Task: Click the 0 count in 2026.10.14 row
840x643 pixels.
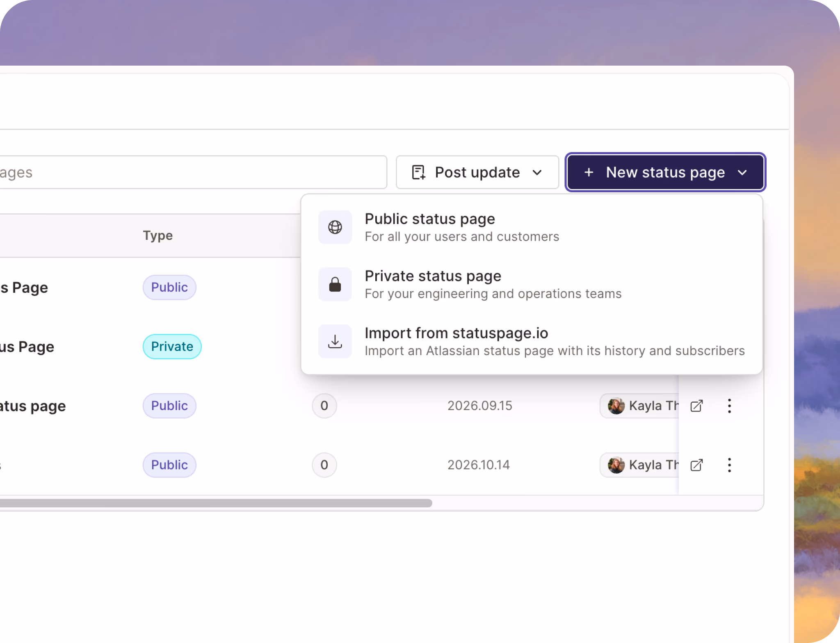Action: tap(324, 465)
